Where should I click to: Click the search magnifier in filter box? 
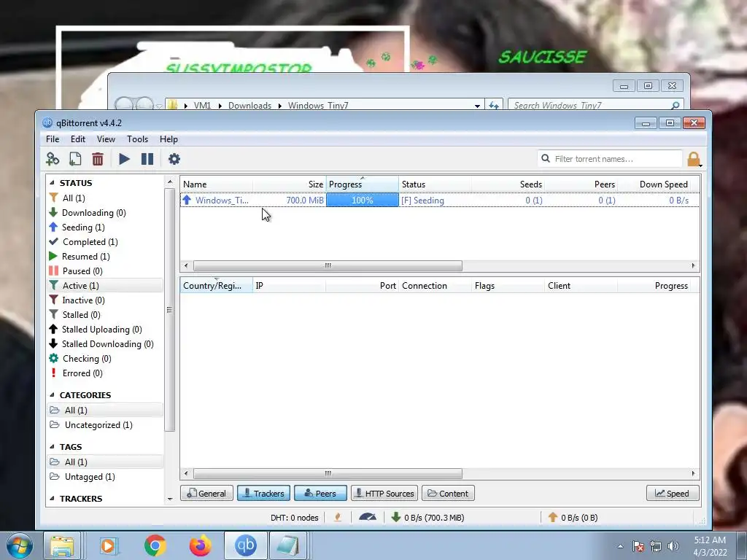pyautogui.click(x=546, y=158)
